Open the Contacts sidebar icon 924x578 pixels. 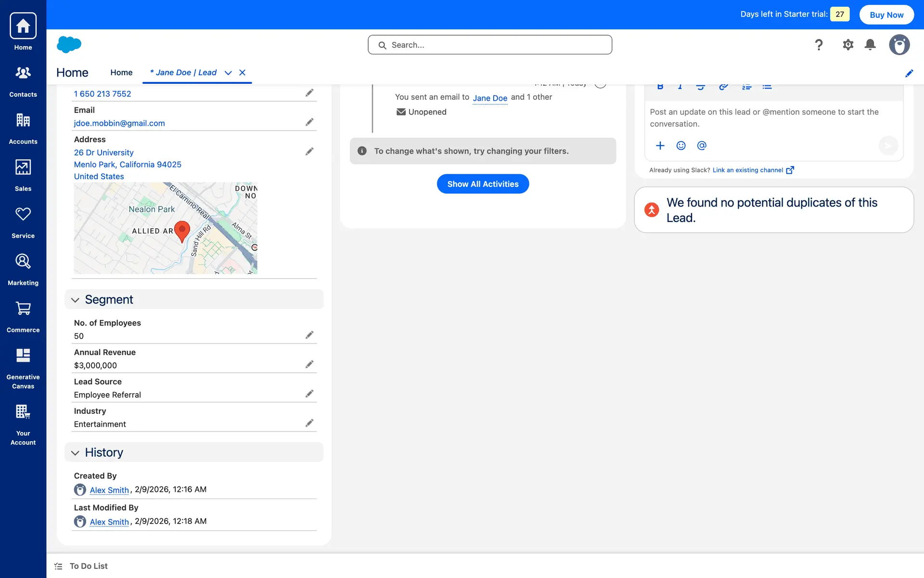[23, 81]
